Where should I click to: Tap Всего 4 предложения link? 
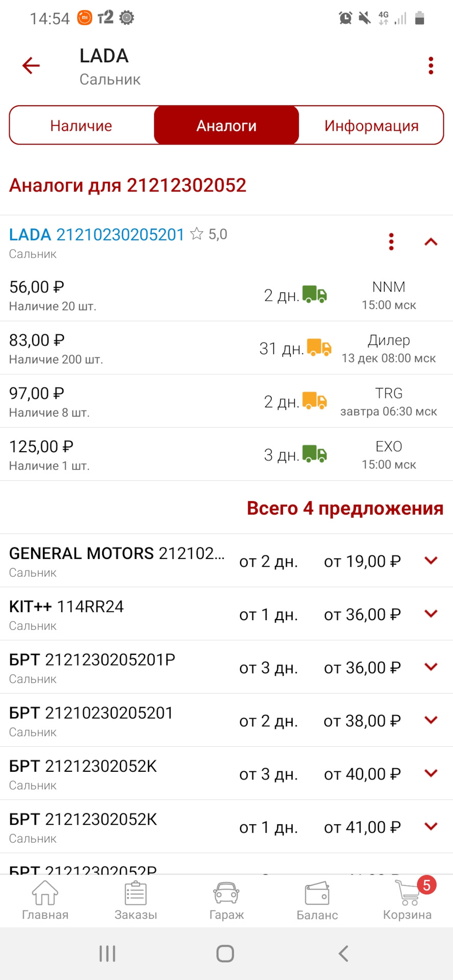coord(345,508)
